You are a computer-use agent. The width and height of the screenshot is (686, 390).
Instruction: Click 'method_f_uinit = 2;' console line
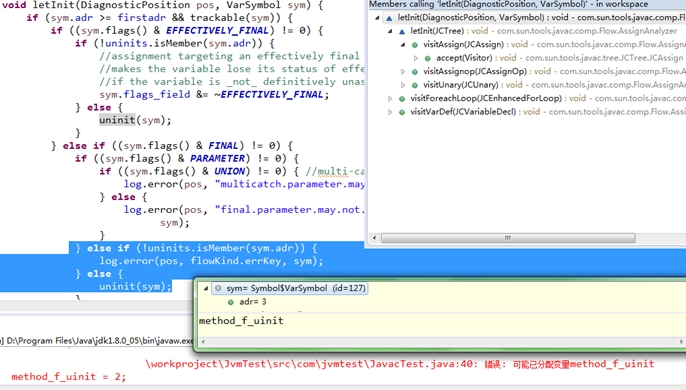pyautogui.click(x=68, y=377)
